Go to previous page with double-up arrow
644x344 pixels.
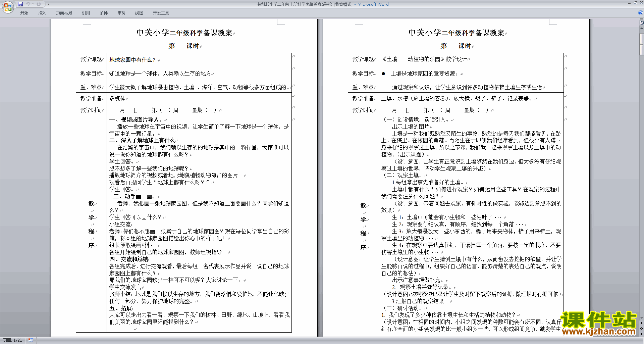pos(641,324)
